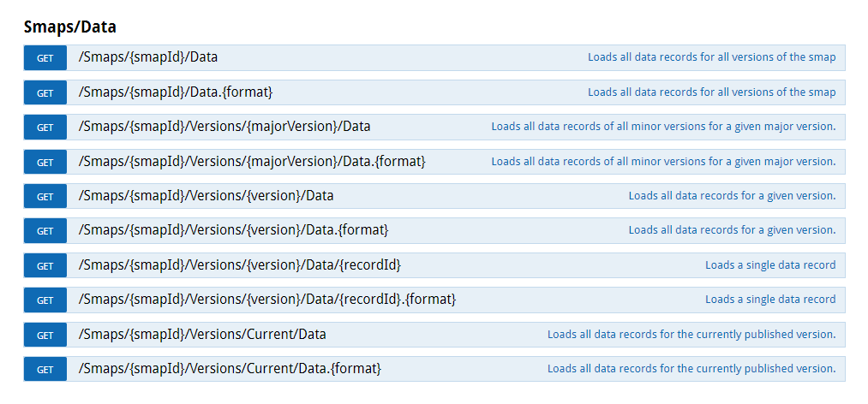Click GET badge for Versions/Current/Data endpoint
The image size is (868, 404).
(45, 335)
